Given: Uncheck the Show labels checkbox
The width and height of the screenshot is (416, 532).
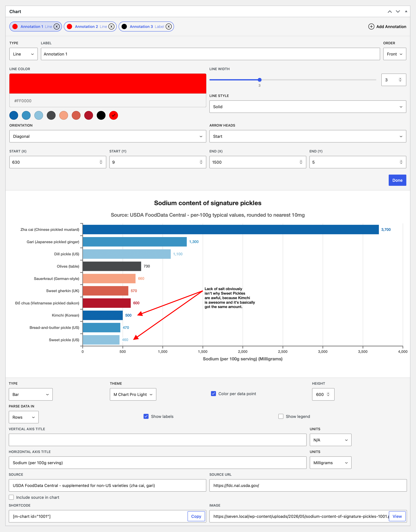Looking at the screenshot, I should [x=146, y=416].
